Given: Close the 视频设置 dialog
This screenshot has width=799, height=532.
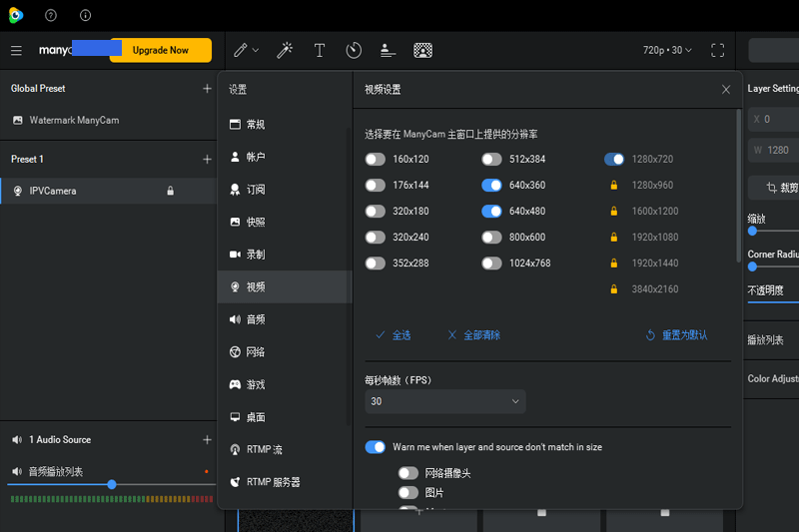Looking at the screenshot, I should point(726,90).
